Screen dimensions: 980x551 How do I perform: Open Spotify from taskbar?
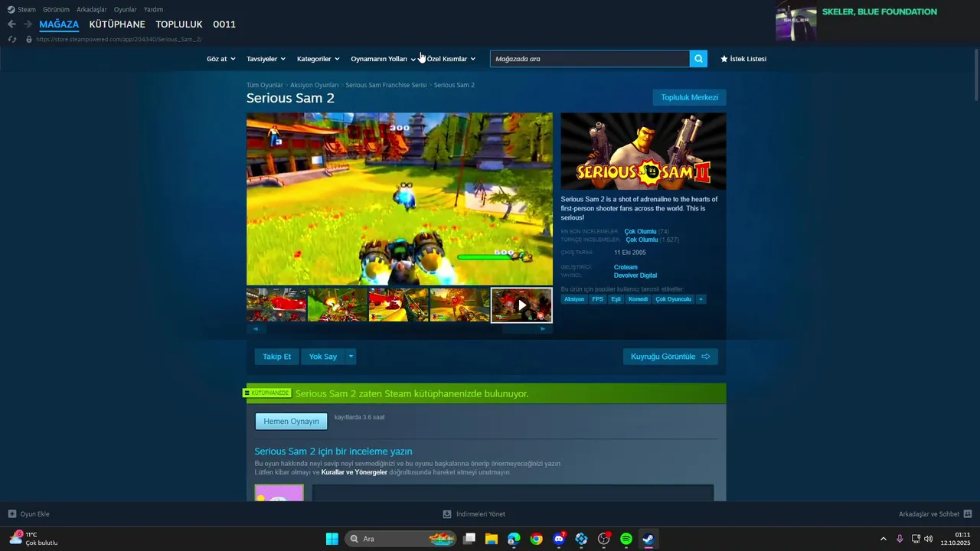click(626, 539)
